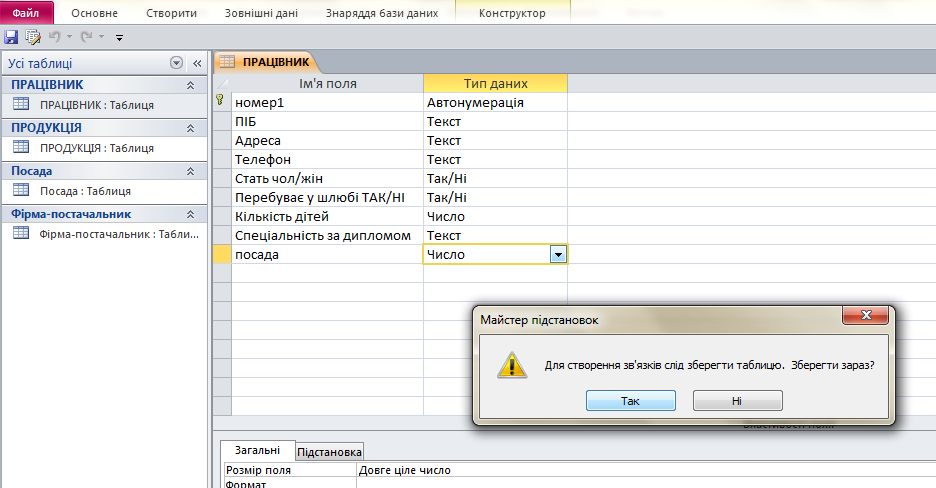936x488 pixels.
Task: Click the primary key icon for номер1
Action: [220, 100]
